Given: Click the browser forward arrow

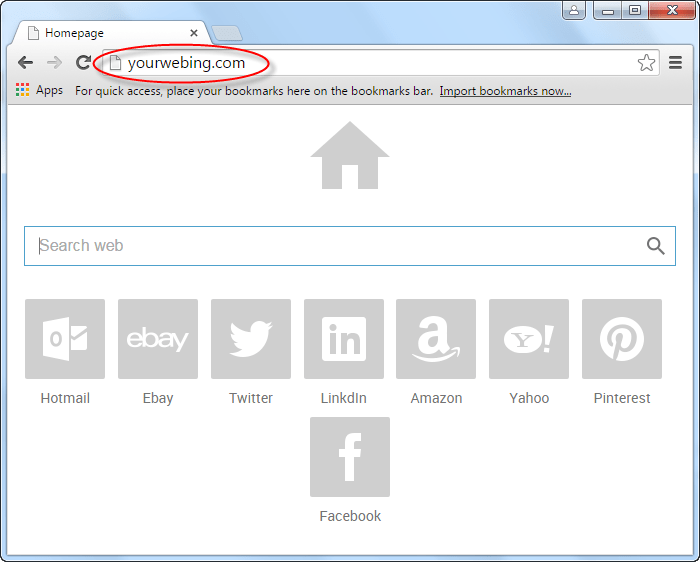Looking at the screenshot, I should (54, 62).
